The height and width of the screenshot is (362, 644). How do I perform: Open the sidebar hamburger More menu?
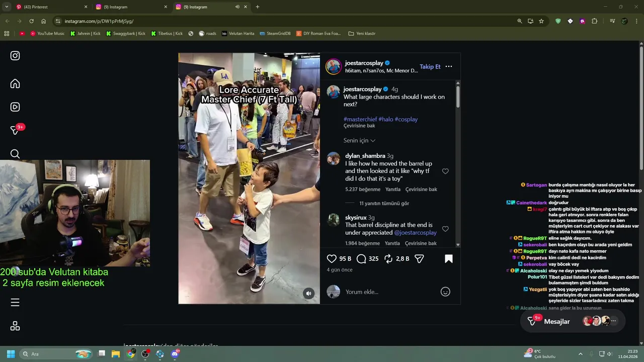point(15,302)
